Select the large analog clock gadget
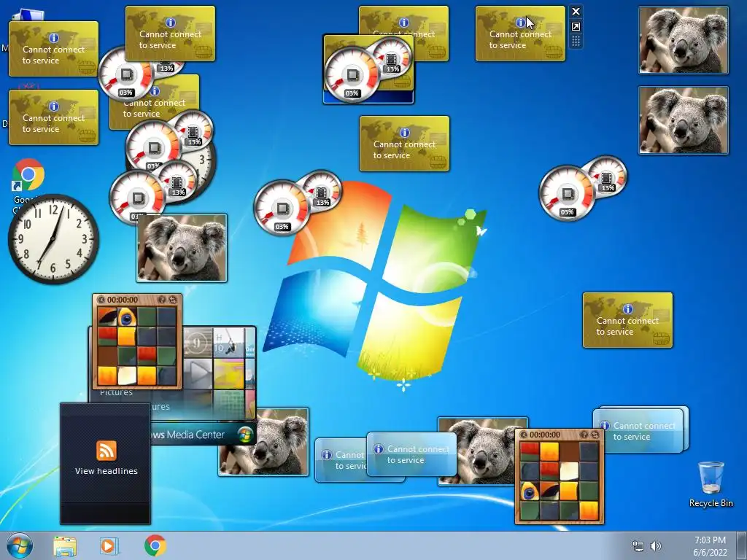This screenshot has width=747, height=560. 53,239
